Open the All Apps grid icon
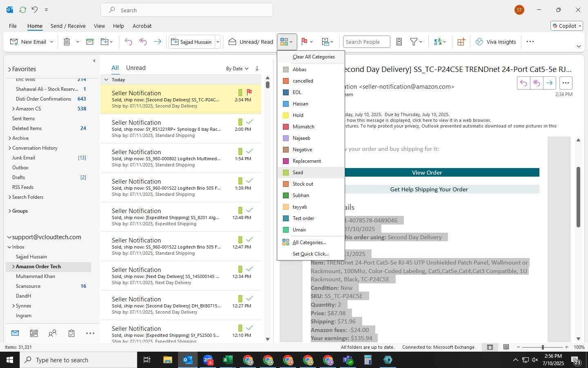Screen dimensions: 588x368 tap(461, 42)
